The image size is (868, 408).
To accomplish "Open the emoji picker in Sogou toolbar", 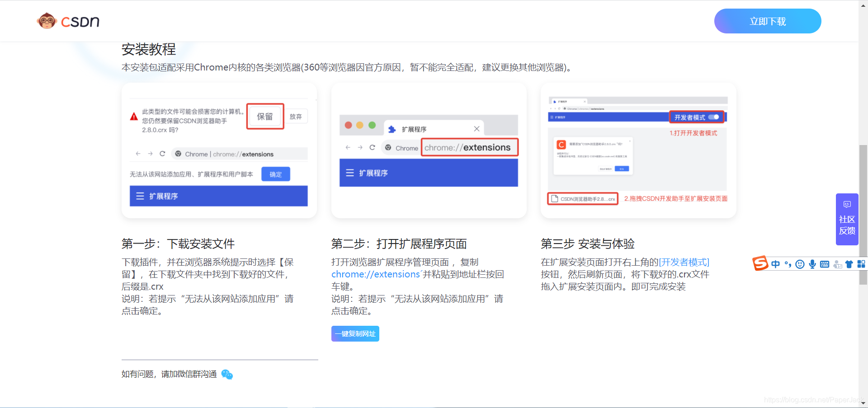I will pyautogui.click(x=800, y=263).
